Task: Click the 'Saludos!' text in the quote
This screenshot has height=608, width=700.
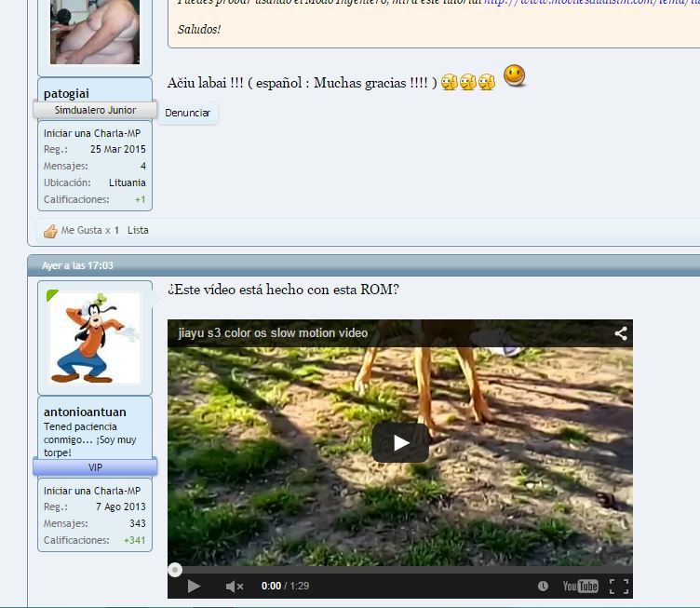Action: (199, 30)
